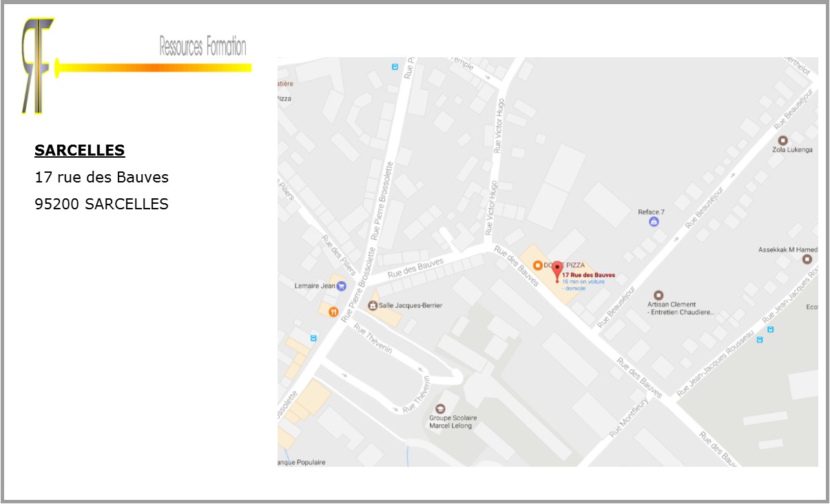Screen dimensions: 830x504
Task: Click the red '17 Rue des Bauves' map label
Action: (x=589, y=275)
